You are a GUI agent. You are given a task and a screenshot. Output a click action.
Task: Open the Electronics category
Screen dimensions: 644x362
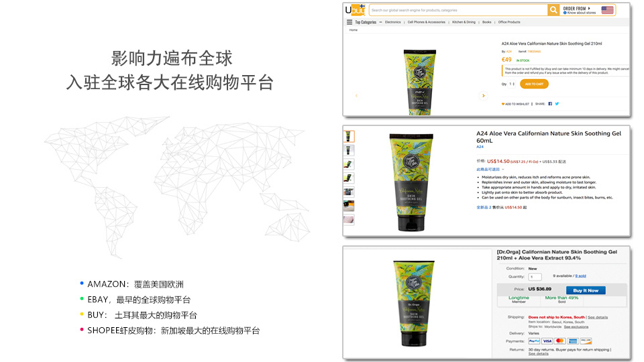pos(392,22)
